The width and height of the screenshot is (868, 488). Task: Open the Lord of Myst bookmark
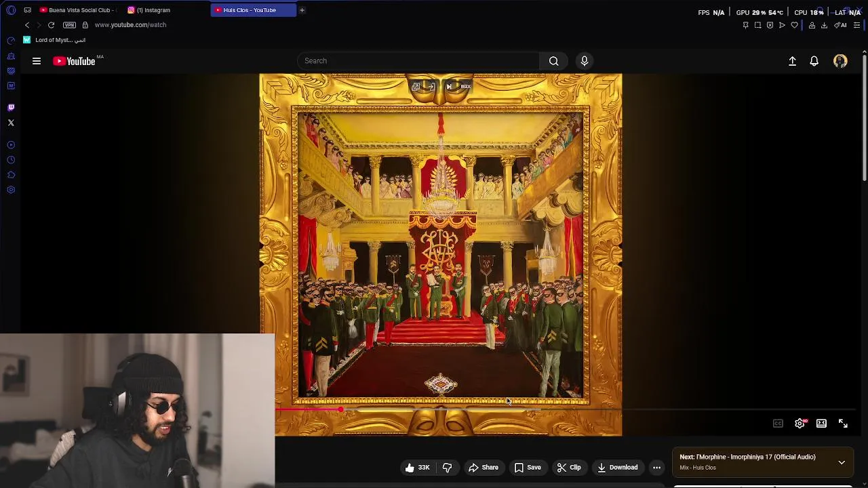coord(55,40)
